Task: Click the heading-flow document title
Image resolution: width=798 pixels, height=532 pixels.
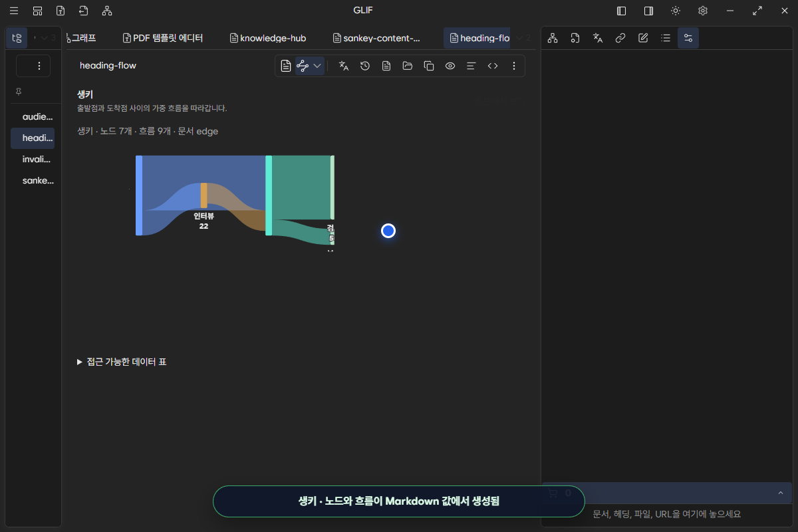Action: point(108,66)
